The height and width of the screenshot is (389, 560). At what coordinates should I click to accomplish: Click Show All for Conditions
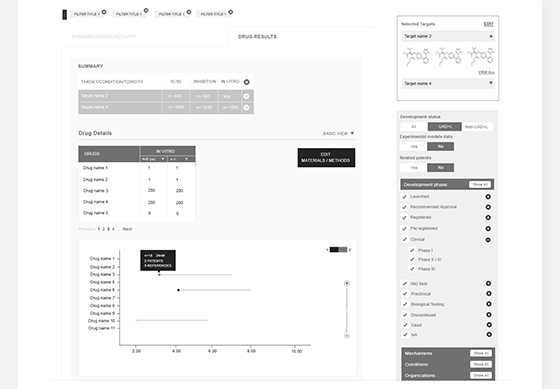pos(481,364)
